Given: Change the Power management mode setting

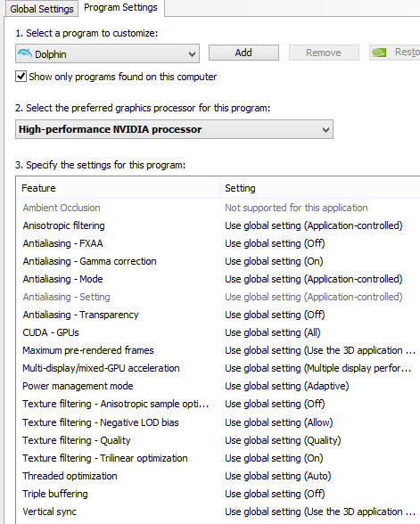Looking at the screenshot, I should click(x=287, y=386).
